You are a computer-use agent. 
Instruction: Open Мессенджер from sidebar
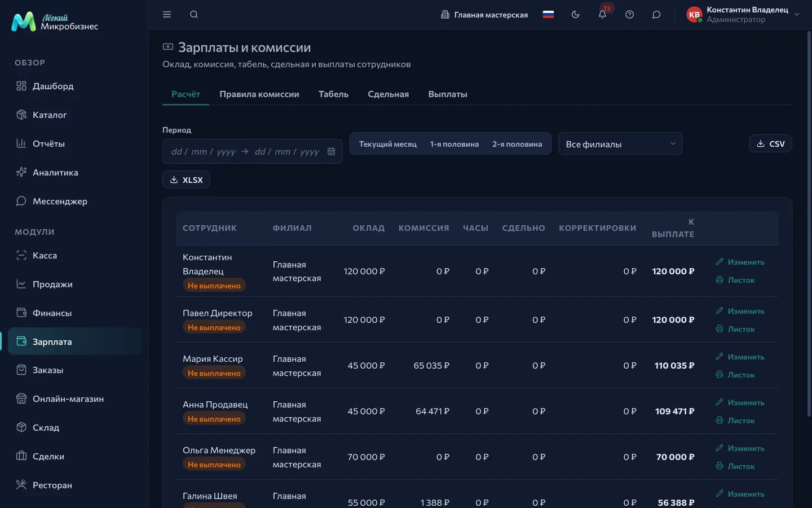pyautogui.click(x=74, y=201)
